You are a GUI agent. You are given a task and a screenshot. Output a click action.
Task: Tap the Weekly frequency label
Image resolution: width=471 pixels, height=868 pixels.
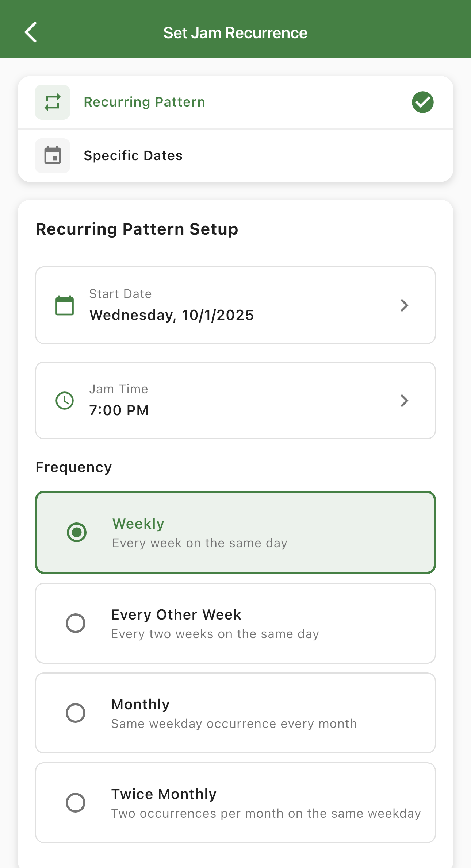click(x=138, y=524)
